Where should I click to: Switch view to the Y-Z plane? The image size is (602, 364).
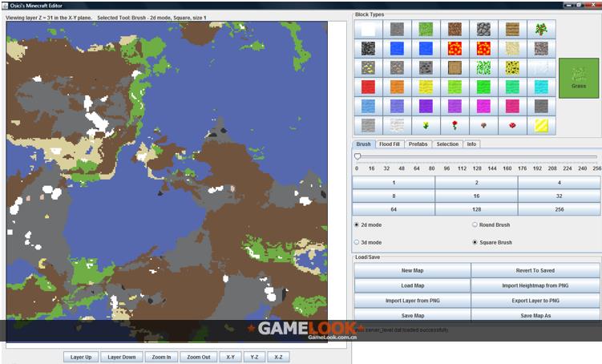(x=254, y=357)
